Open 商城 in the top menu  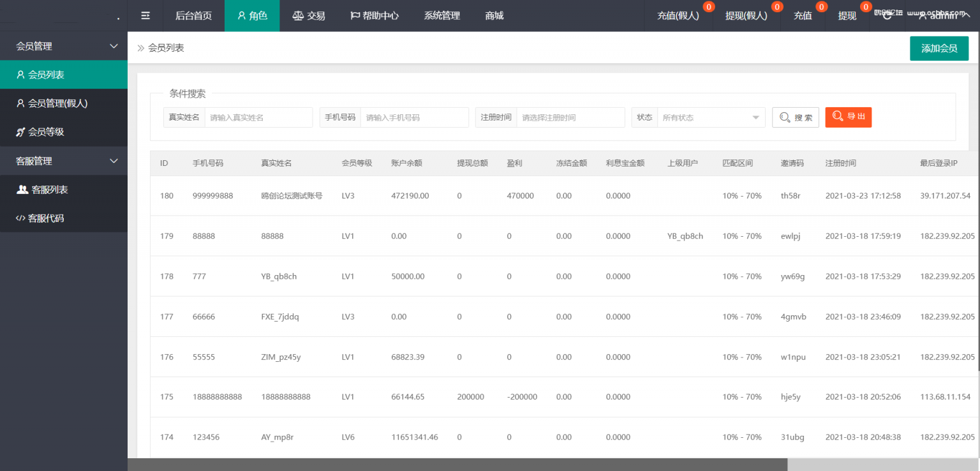click(494, 16)
